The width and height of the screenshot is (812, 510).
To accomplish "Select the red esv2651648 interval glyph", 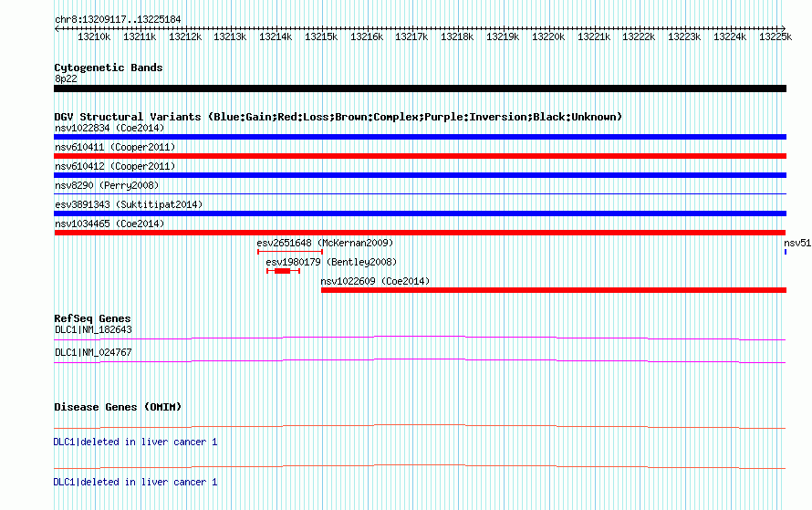I will (290, 252).
